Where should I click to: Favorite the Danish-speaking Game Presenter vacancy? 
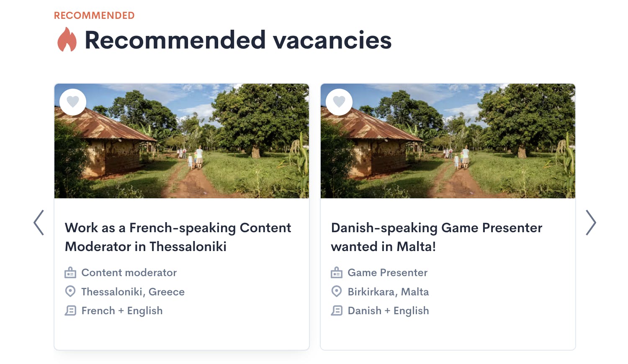point(339,102)
